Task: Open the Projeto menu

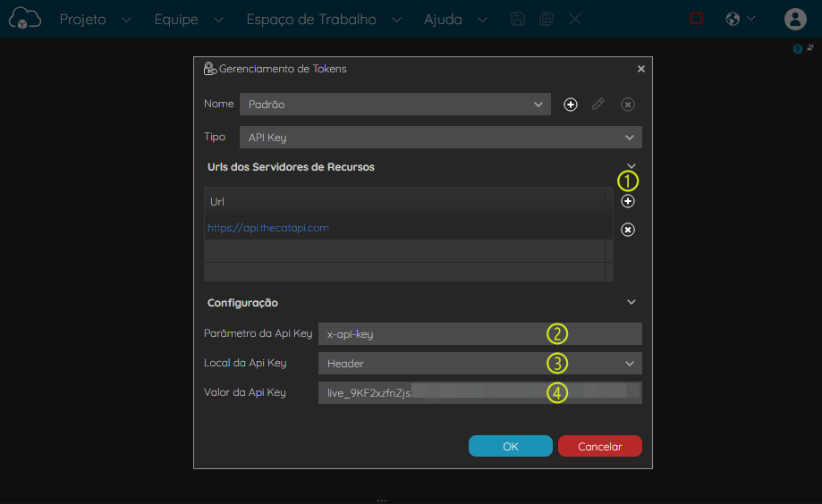Action: (95, 20)
